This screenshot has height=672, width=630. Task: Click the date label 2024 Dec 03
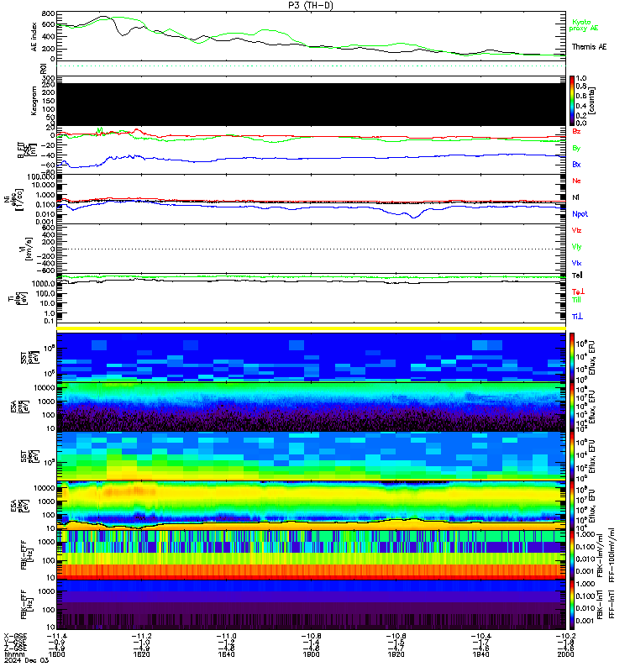coord(26,660)
